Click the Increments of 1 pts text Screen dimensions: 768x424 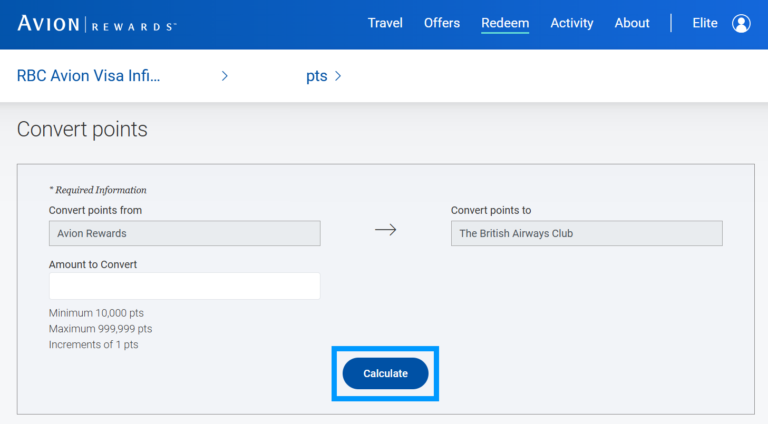point(94,344)
